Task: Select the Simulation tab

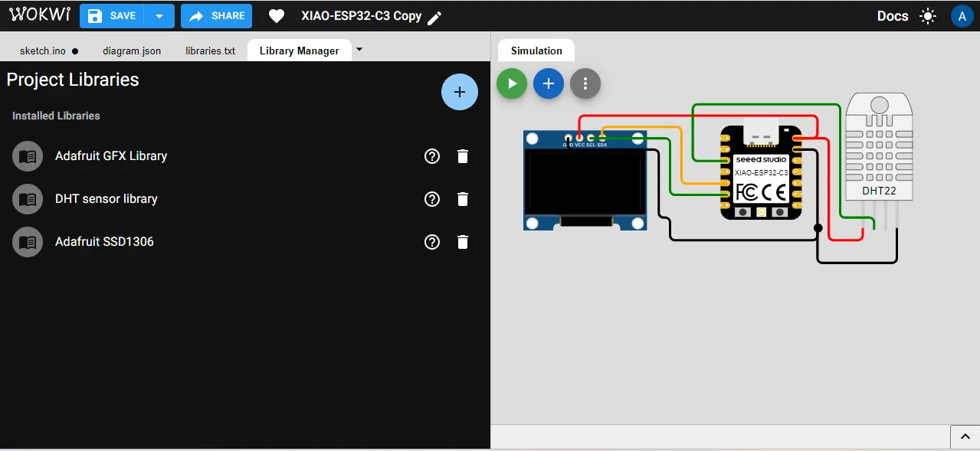Action: point(536,51)
